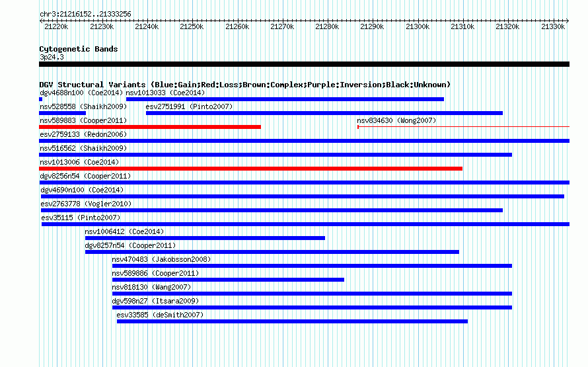Select the esv33585 (deSmith2007) blue bar

(x=292, y=321)
